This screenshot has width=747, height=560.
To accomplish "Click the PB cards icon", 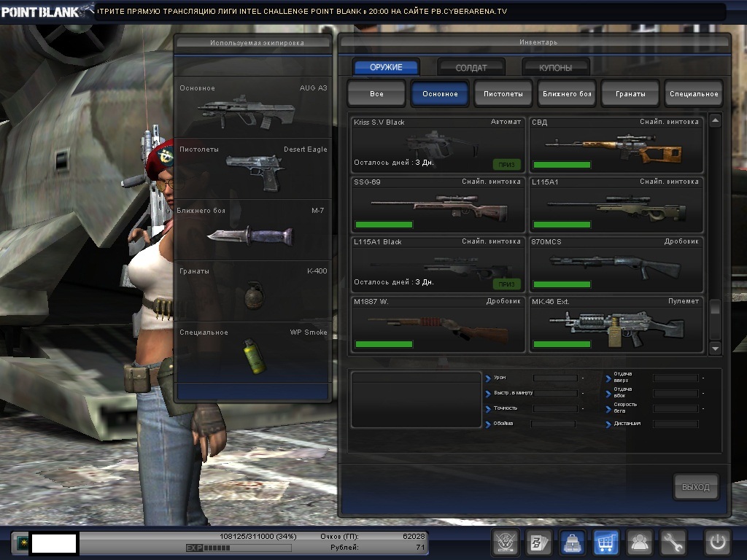I will point(538,542).
